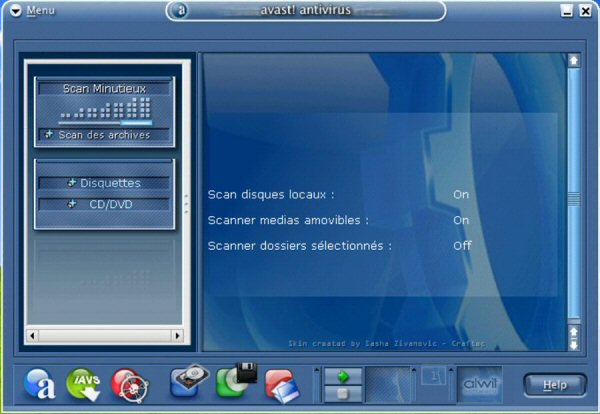Click the On value for Scan disques locaux
The height and width of the screenshot is (414, 600).
pyautogui.click(x=461, y=195)
